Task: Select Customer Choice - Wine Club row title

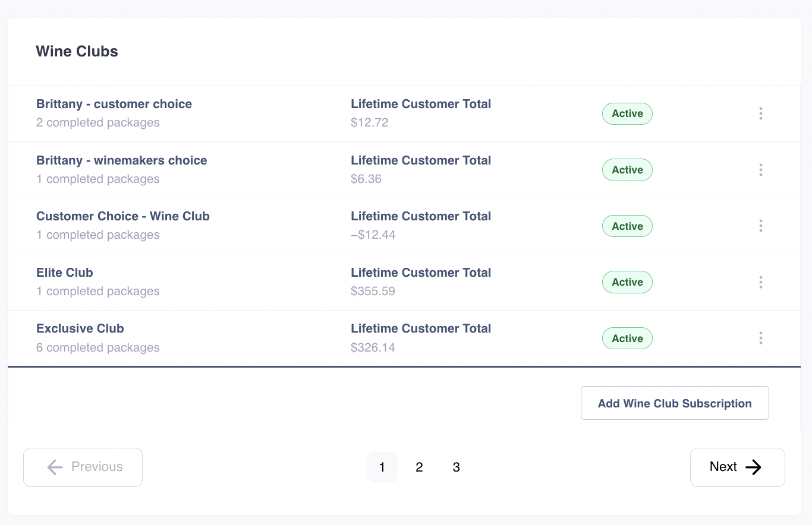Action: 122,216
